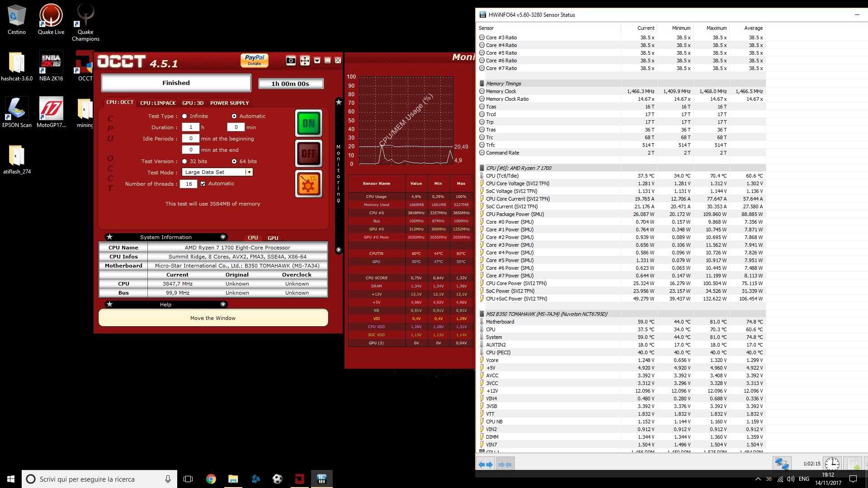Select CPU Package Power (SMU) row

pyautogui.click(x=622, y=214)
